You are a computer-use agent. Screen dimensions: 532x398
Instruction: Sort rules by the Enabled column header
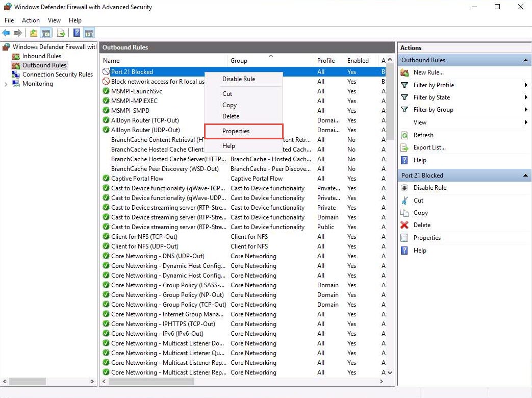click(361, 61)
